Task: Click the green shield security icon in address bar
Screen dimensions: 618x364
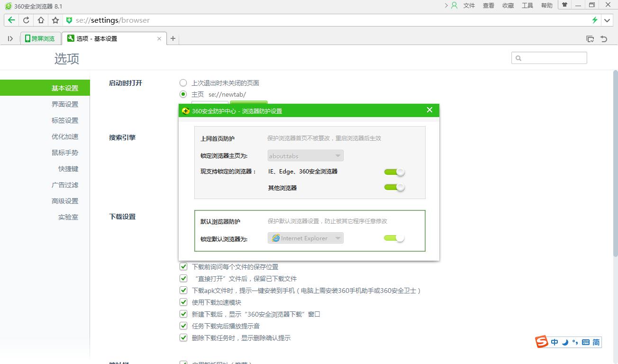Action: click(69, 20)
